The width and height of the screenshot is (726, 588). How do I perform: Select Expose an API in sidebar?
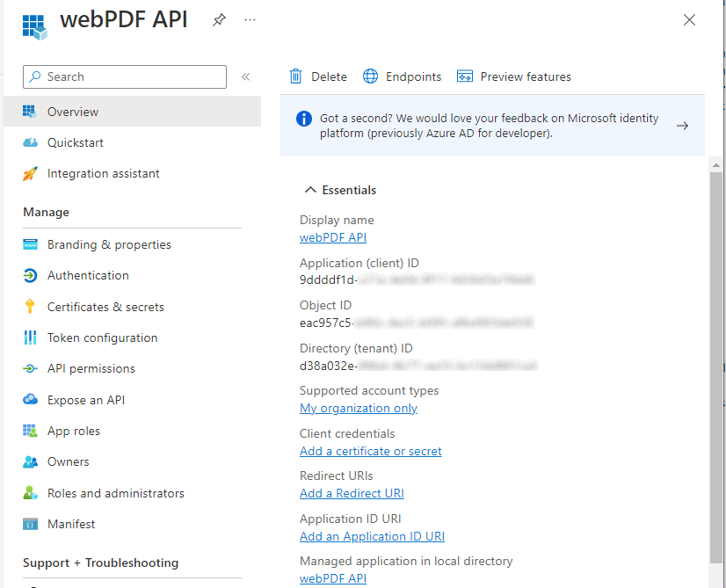[x=86, y=400]
